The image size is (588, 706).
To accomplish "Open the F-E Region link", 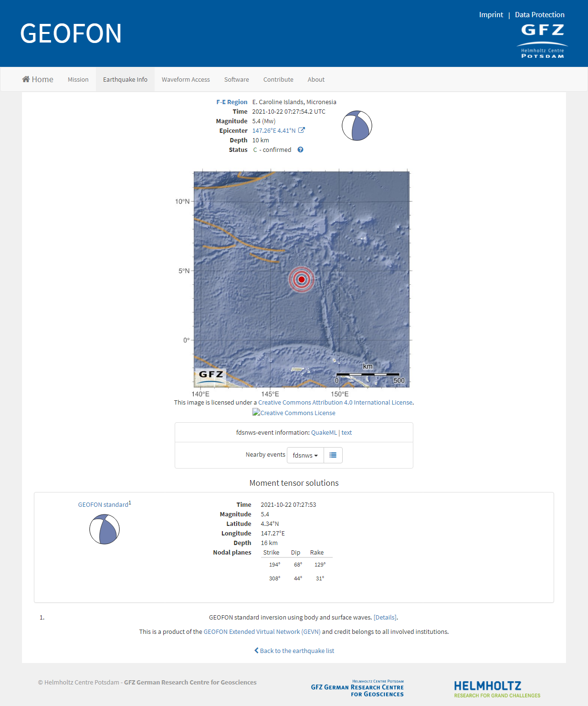I will [231, 102].
